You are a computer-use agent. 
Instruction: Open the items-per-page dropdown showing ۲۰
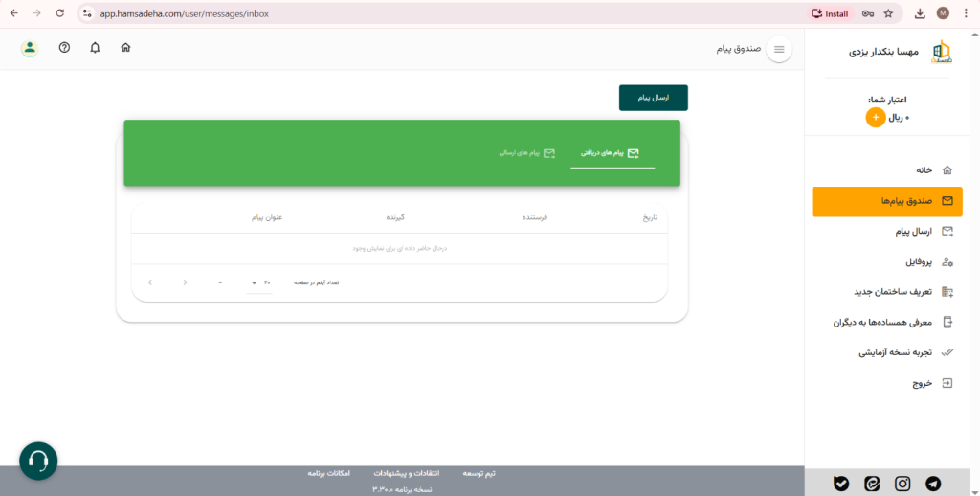pyautogui.click(x=259, y=282)
